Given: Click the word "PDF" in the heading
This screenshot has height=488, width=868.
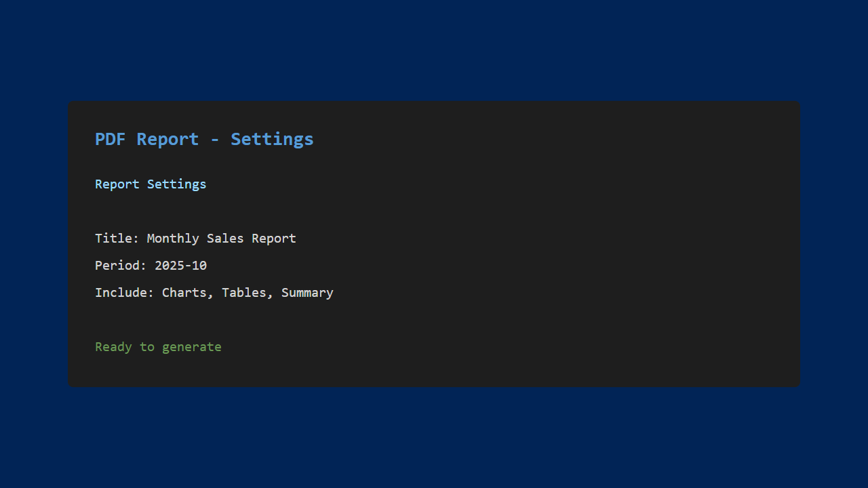Looking at the screenshot, I should click(x=111, y=139).
